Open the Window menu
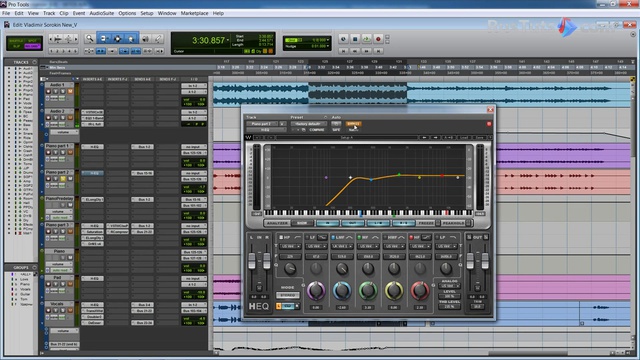 click(x=167, y=13)
